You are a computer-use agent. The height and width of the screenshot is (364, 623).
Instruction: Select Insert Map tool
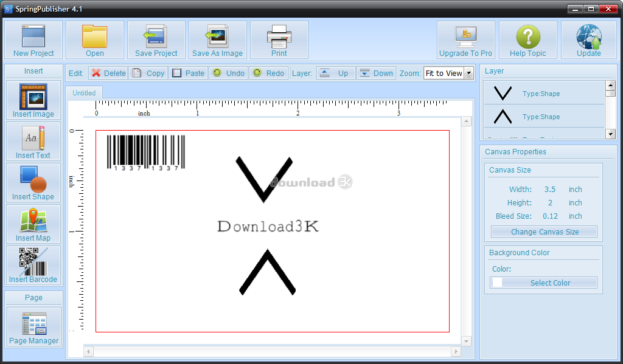[33, 224]
